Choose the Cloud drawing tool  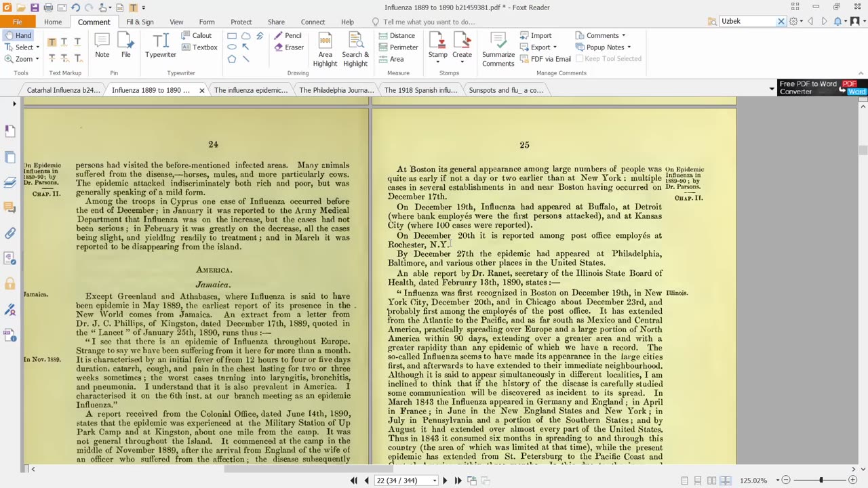(245, 36)
